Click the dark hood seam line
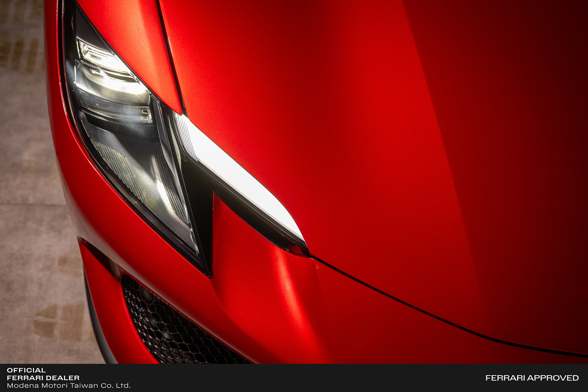Screen dimensions: 588x392 click(x=425, y=313)
